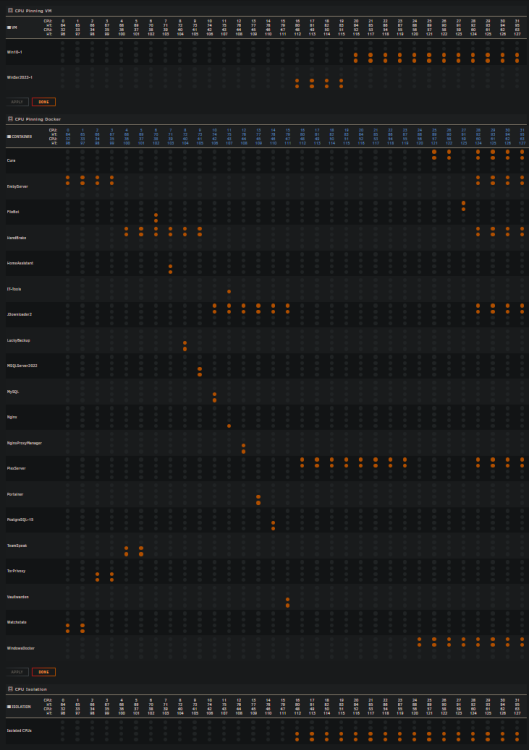Uncheck CPU 0 for the EmbyServer container
529x750 pixels.
68,177
